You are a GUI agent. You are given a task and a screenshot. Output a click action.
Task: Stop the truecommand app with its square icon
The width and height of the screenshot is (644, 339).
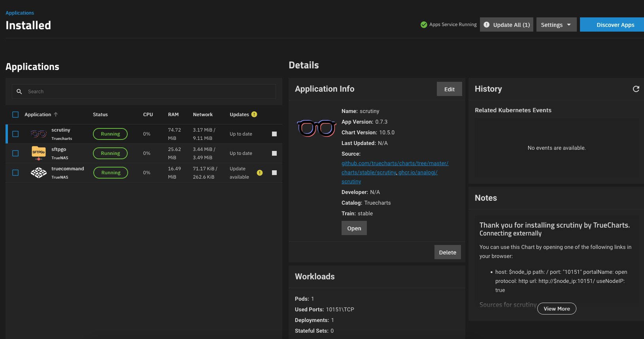274,173
